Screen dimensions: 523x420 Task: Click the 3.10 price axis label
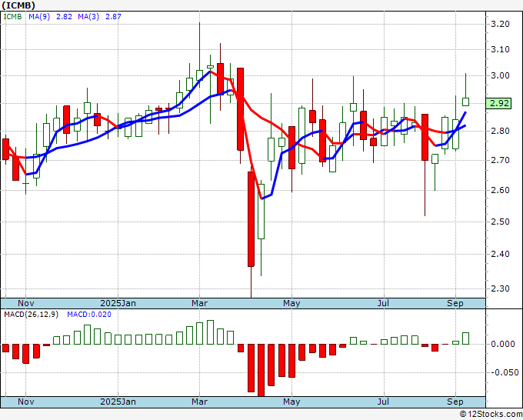[x=500, y=50]
